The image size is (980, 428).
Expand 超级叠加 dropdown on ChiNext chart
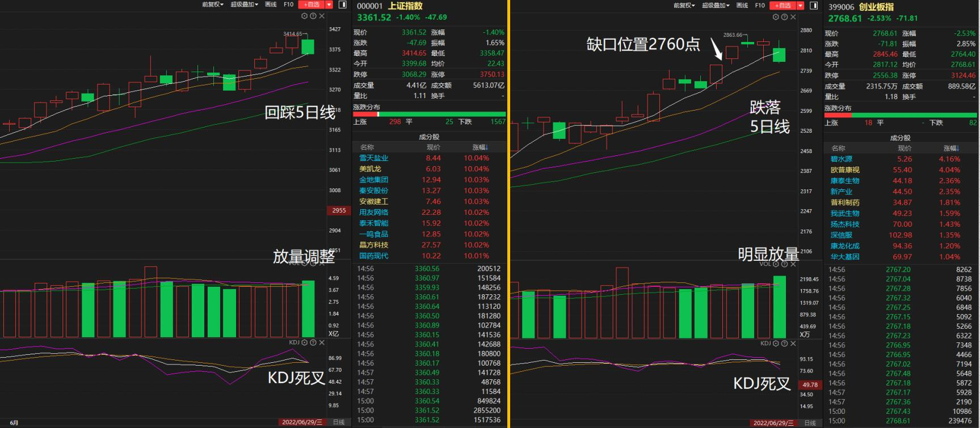pos(716,5)
